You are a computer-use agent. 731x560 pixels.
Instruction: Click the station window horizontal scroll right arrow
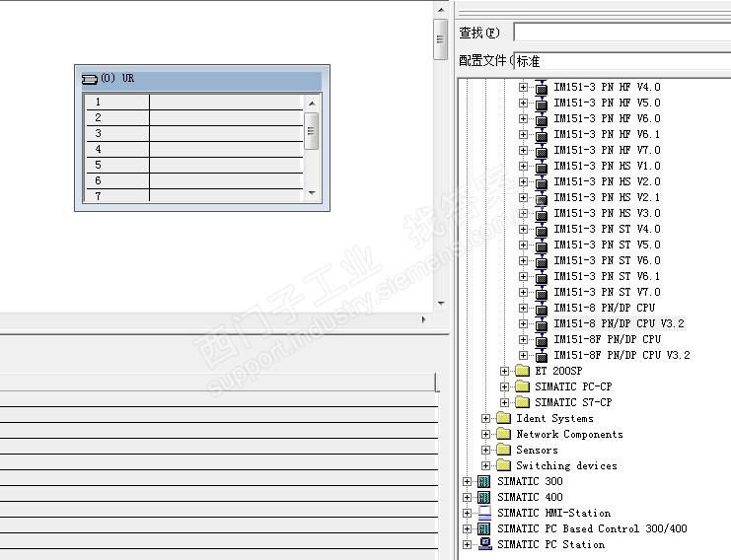pos(424,319)
